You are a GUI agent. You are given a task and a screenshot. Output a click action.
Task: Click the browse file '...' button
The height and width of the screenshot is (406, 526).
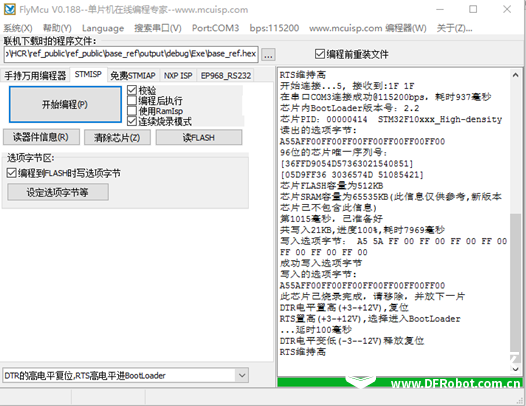(x=268, y=55)
